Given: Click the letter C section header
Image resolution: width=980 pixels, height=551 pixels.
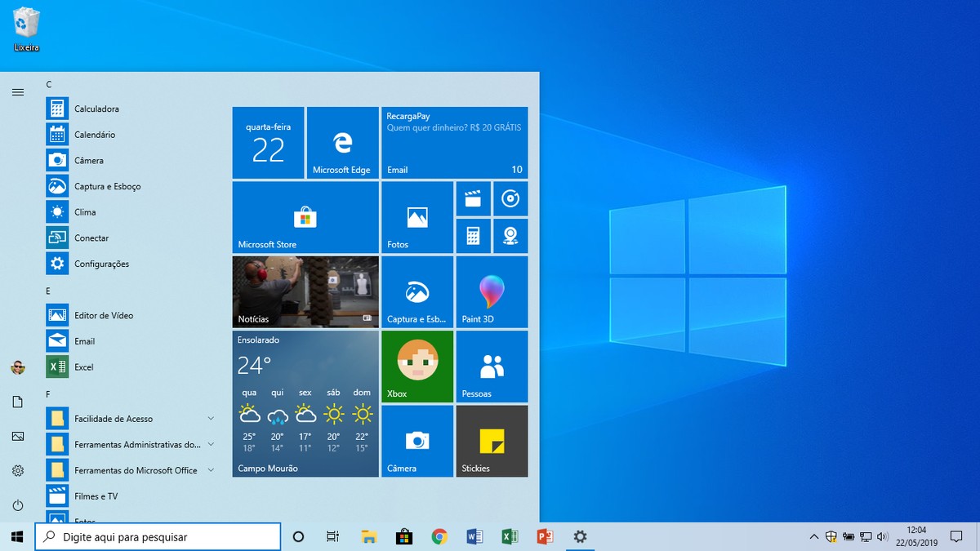Looking at the screenshot, I should (49, 84).
